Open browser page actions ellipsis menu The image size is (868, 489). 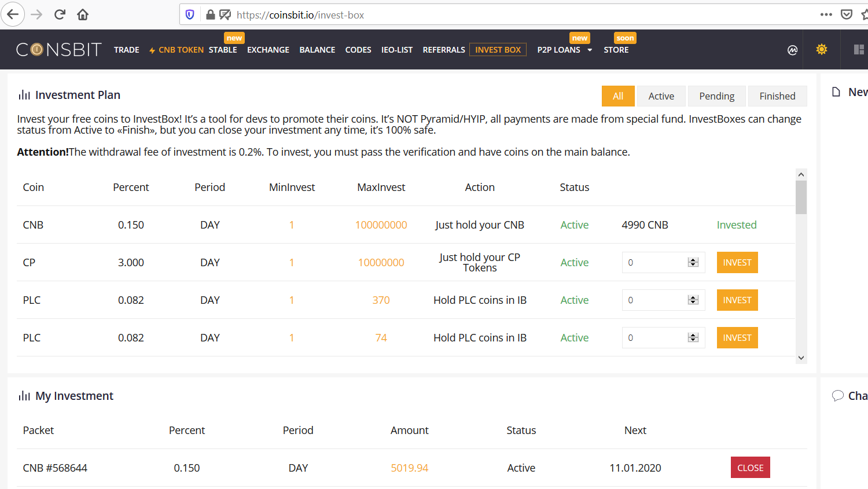point(826,14)
